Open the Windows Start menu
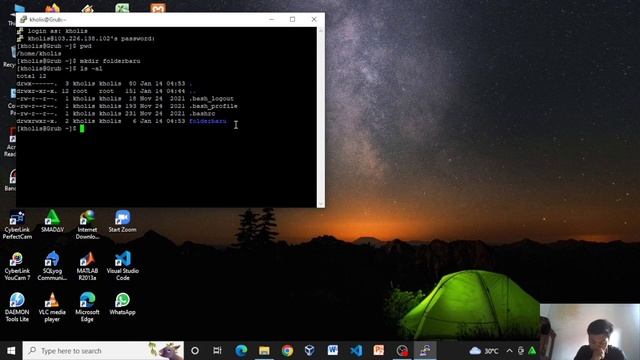640x360 pixels. (x=11, y=351)
